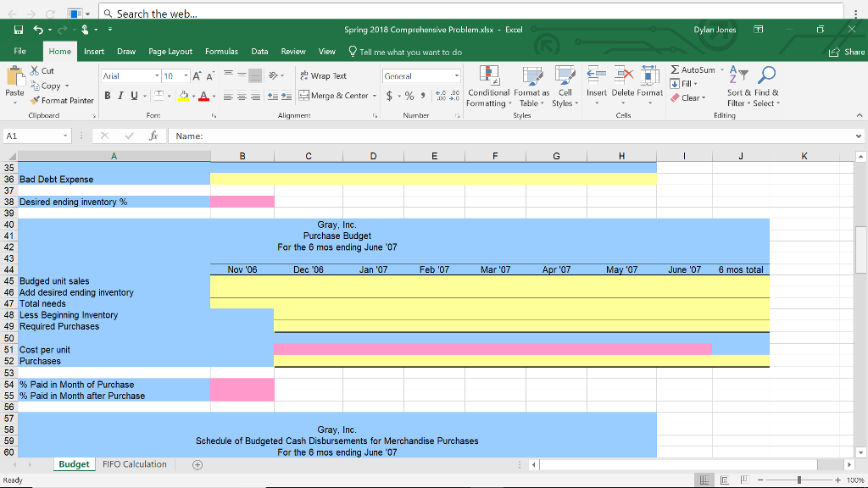Set top vertical alignment
868x488 pixels.
click(x=228, y=75)
